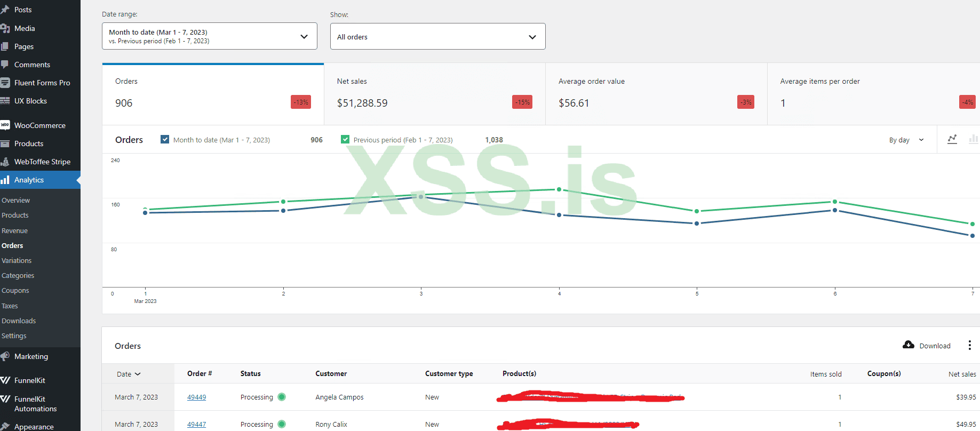The height and width of the screenshot is (431, 980).
Task: Open the analytics Settings submenu item
Action: coord(14,336)
